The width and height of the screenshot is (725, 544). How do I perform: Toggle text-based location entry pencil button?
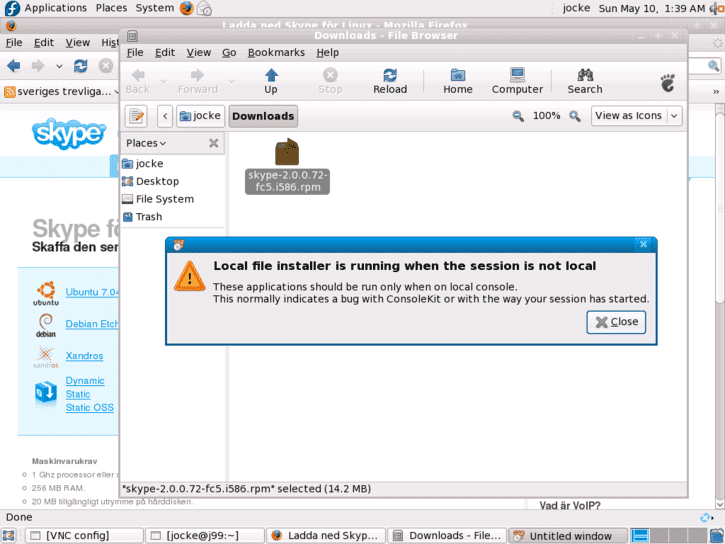click(x=136, y=116)
